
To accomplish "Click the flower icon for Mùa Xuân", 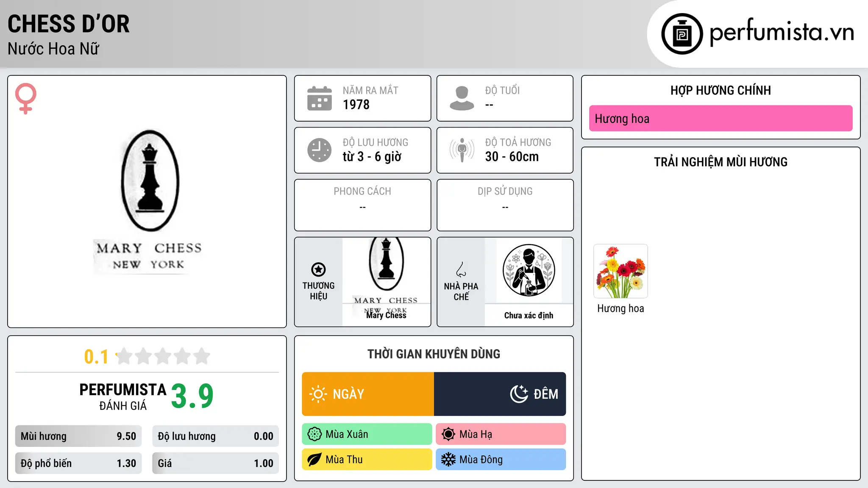I will point(314,434).
